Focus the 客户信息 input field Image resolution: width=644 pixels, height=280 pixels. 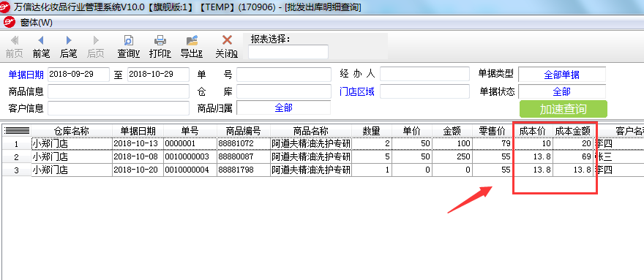click(119, 108)
